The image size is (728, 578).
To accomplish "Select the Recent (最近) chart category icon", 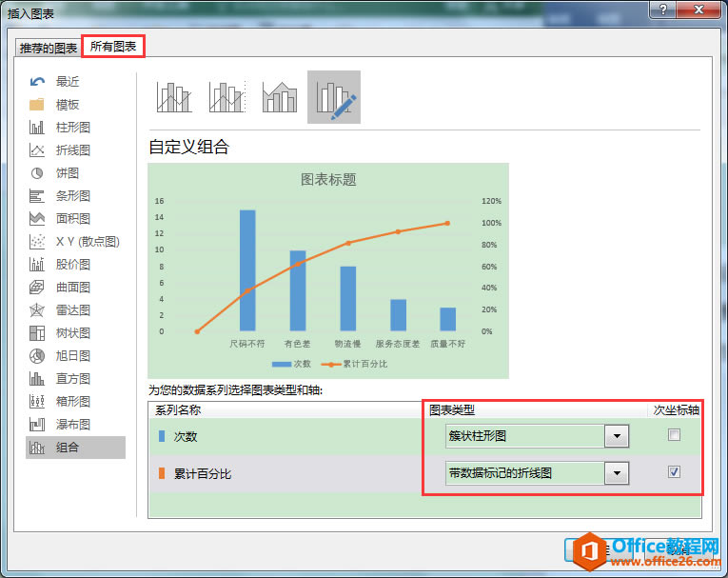I will point(37,82).
